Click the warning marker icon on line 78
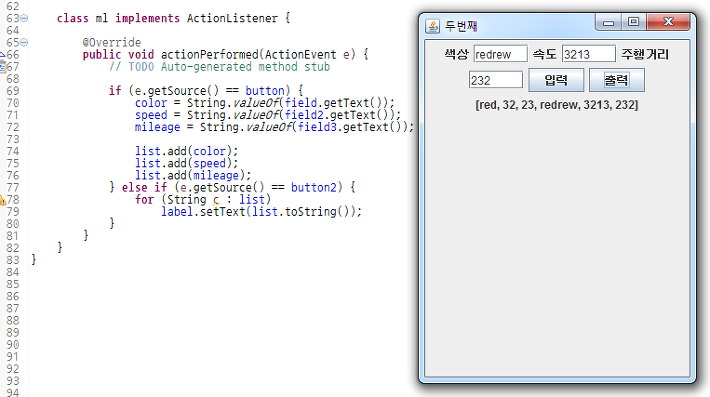 click(2, 200)
